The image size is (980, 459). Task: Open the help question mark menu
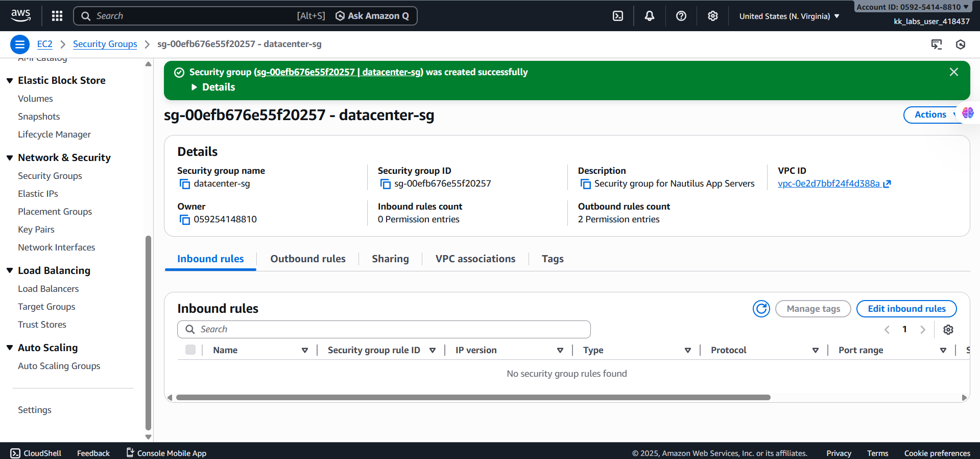coord(681,16)
